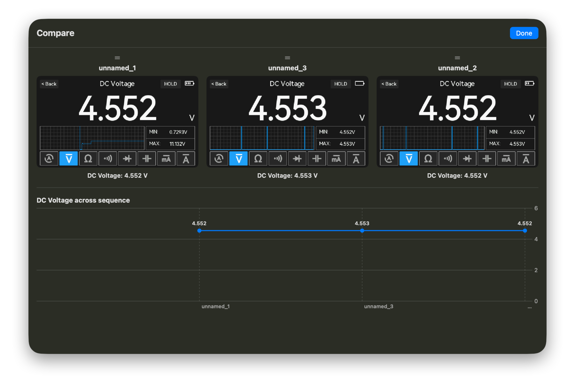This screenshot has height=392, width=575.
Task: Select auto mode in unnamed_3 meter
Action: tap(219, 159)
